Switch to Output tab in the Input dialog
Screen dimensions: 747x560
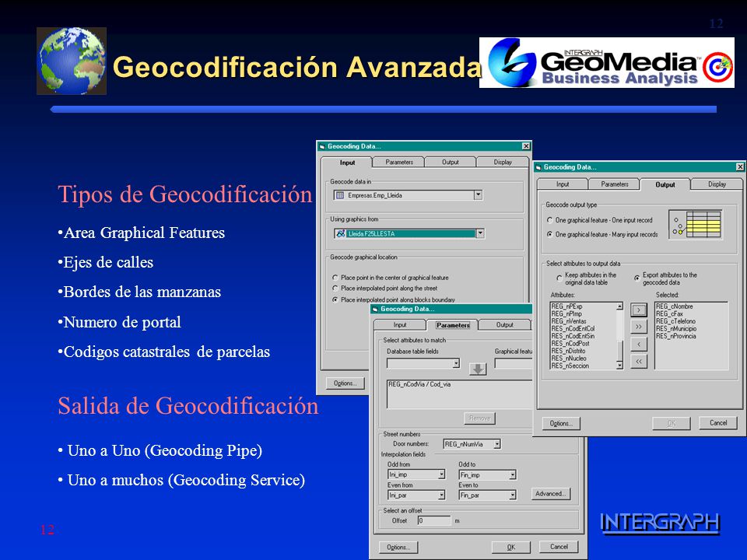point(451,163)
